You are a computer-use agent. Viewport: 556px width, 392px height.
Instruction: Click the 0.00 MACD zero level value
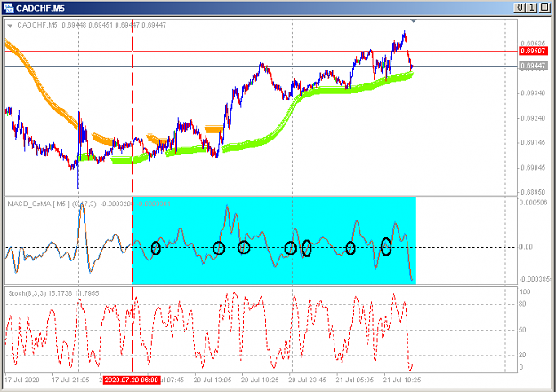click(x=526, y=247)
